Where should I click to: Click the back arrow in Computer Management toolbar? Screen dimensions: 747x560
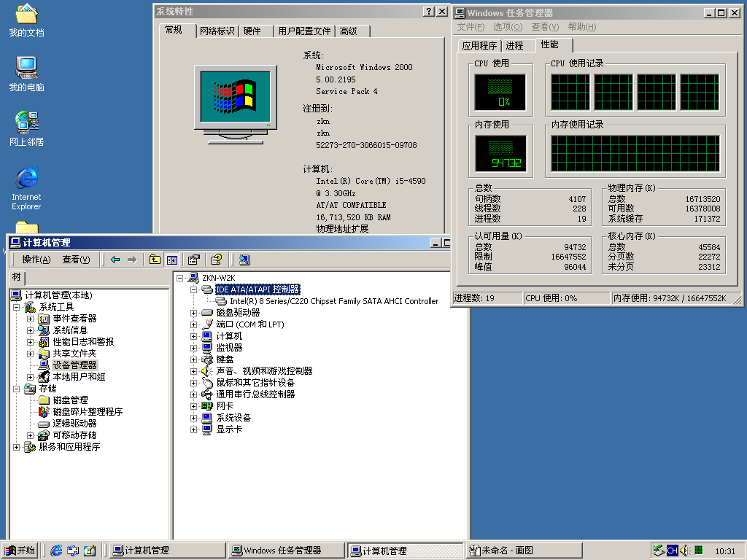tap(115, 260)
